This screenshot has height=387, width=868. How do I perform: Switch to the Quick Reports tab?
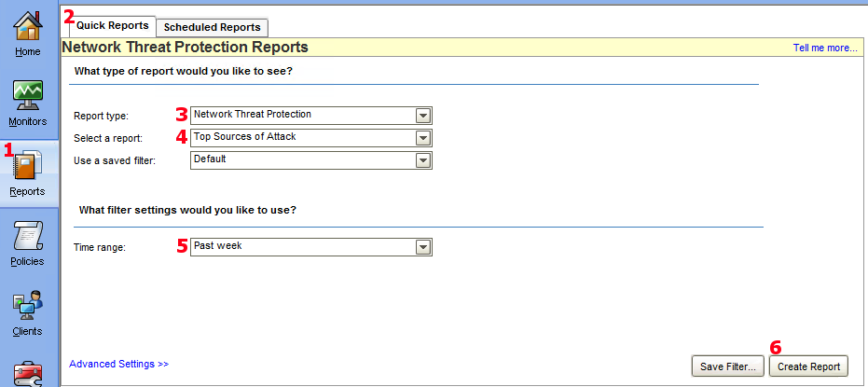coord(112,26)
